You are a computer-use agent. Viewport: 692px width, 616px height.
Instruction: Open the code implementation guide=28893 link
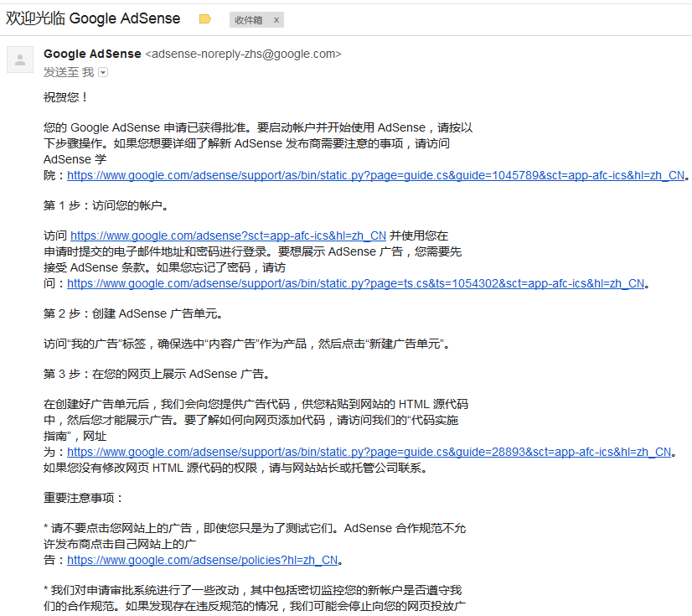coord(369,453)
